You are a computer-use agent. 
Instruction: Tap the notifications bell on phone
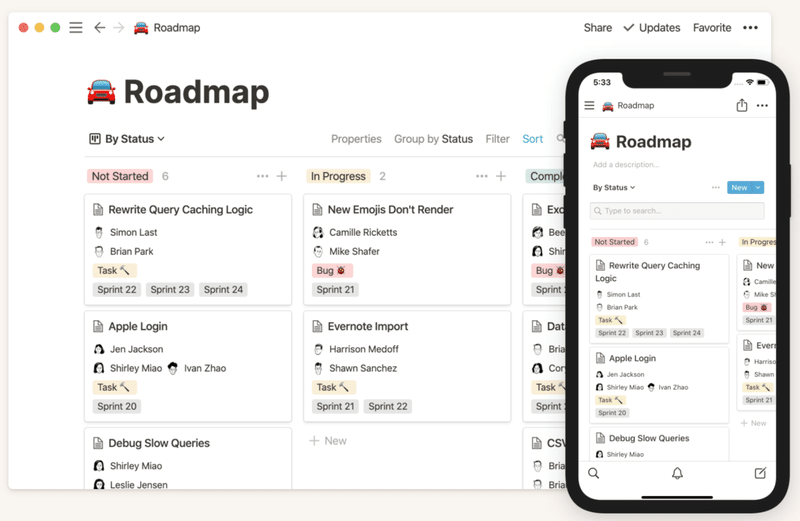pos(677,474)
